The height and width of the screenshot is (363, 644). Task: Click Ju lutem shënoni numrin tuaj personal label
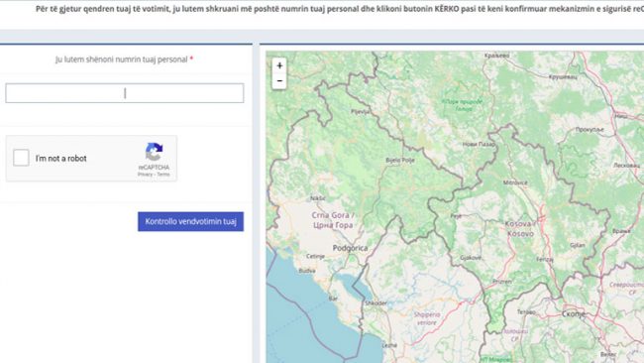click(x=122, y=60)
